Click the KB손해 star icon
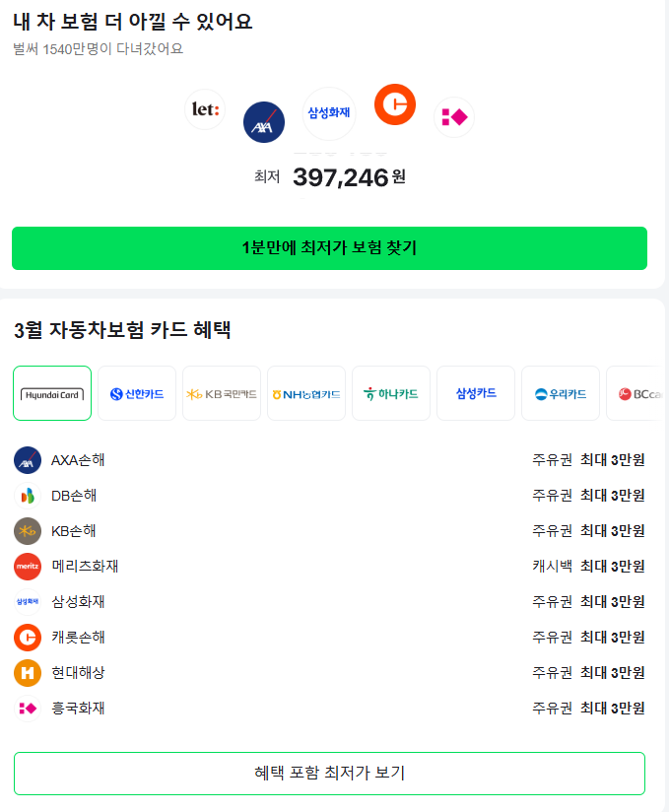The image size is (669, 812). coord(29,530)
